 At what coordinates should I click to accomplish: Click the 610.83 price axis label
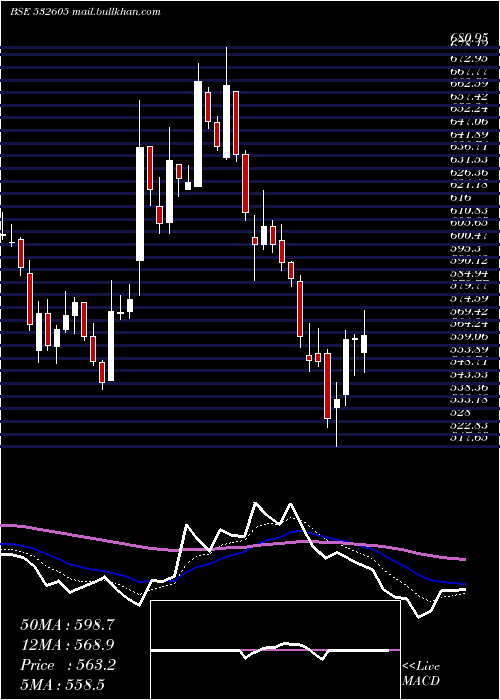[x=469, y=210]
